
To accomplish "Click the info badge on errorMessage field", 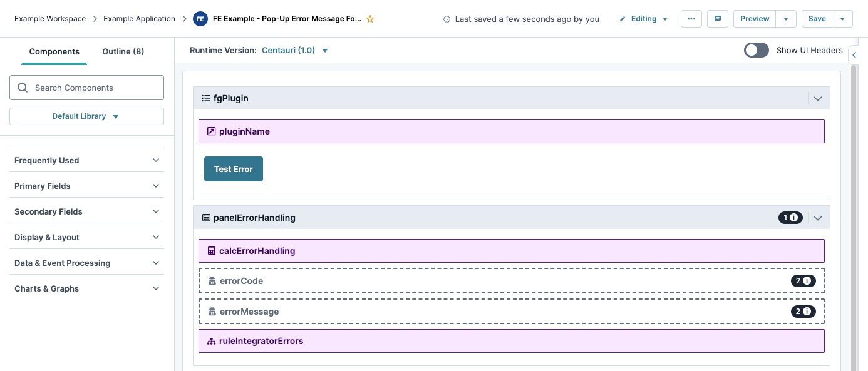I will pyautogui.click(x=803, y=312).
